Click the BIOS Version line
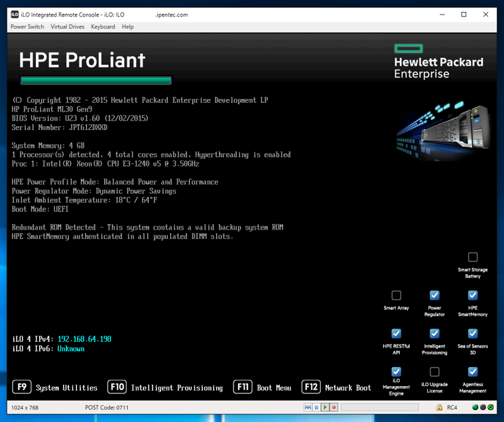Screen dimensions: 504x422 [80, 118]
